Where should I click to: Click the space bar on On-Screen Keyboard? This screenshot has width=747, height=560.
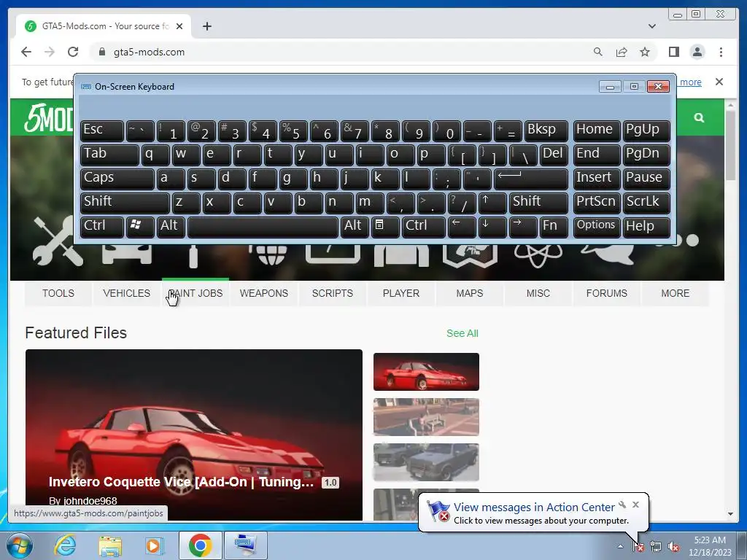pyautogui.click(x=263, y=226)
